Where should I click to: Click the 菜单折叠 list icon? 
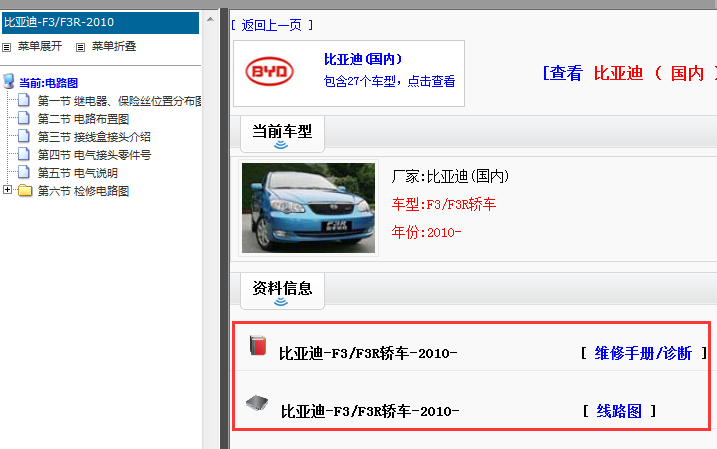coord(80,47)
